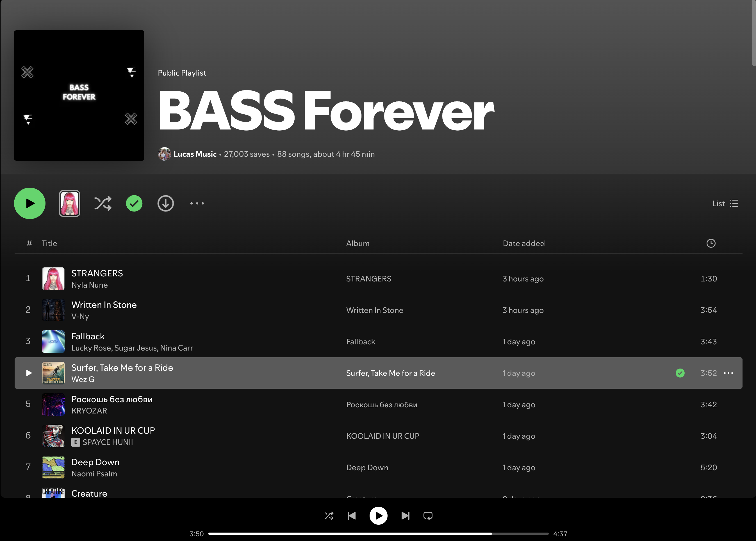Open artist Lucky Rose
Viewport: 756px width, 541px height.
[x=91, y=348]
